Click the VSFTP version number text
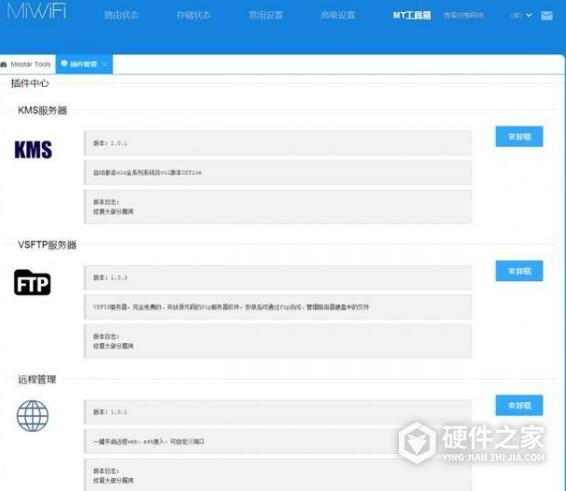This screenshot has width=566, height=491. (x=110, y=277)
